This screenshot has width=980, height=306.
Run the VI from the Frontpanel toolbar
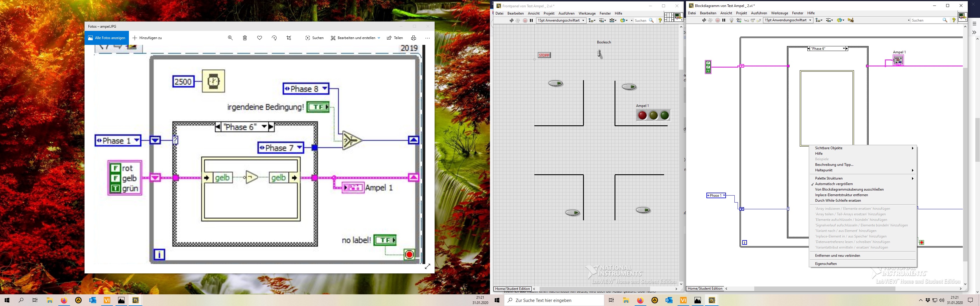pyautogui.click(x=511, y=20)
